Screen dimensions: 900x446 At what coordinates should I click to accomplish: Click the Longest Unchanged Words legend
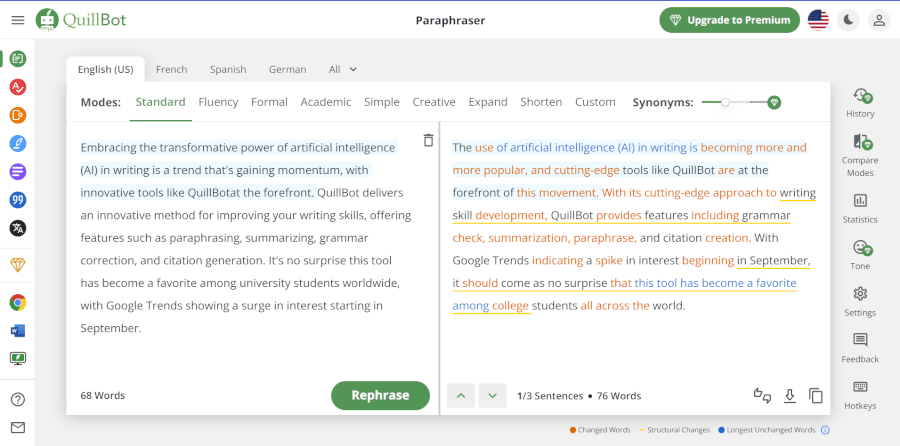point(766,430)
